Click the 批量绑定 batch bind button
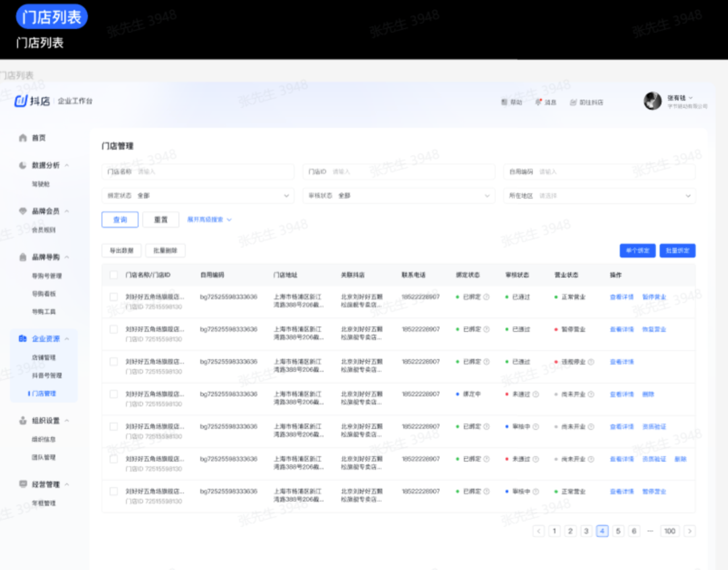The image size is (728, 570). 677,250
